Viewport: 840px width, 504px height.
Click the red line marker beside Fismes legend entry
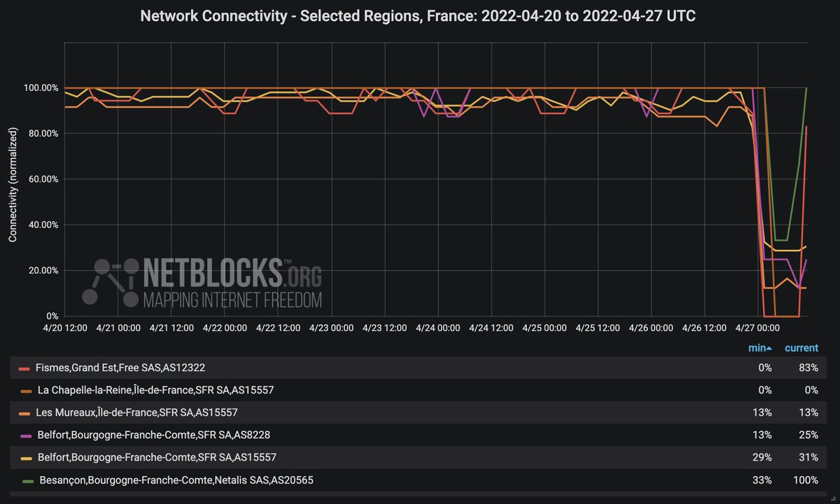[24, 367]
